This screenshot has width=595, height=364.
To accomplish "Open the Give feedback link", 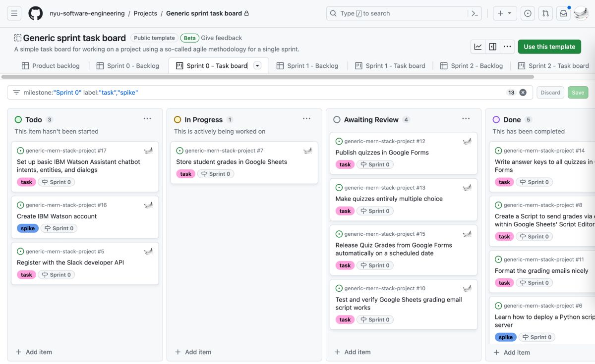I will point(222,38).
